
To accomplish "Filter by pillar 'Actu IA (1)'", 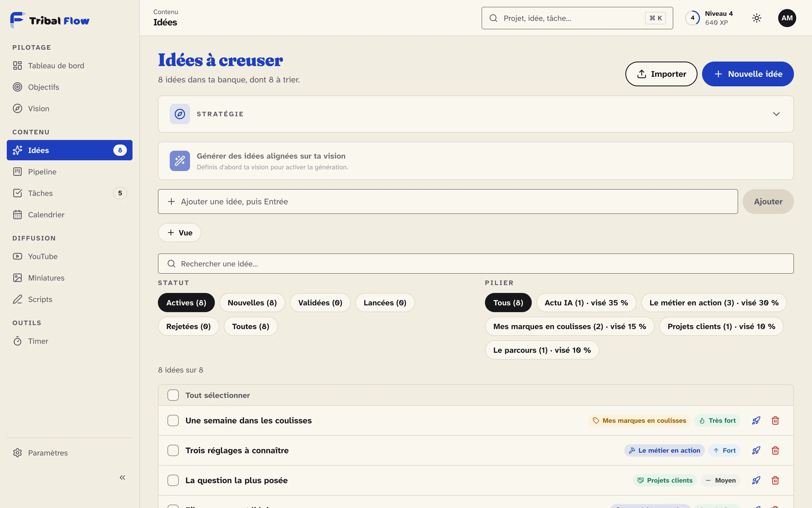I will [586, 303].
